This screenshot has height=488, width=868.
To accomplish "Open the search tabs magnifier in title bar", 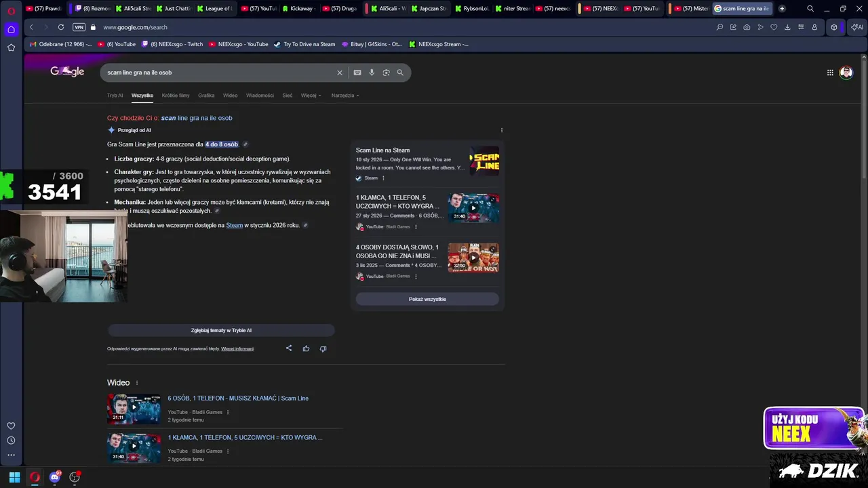I will tap(810, 9).
